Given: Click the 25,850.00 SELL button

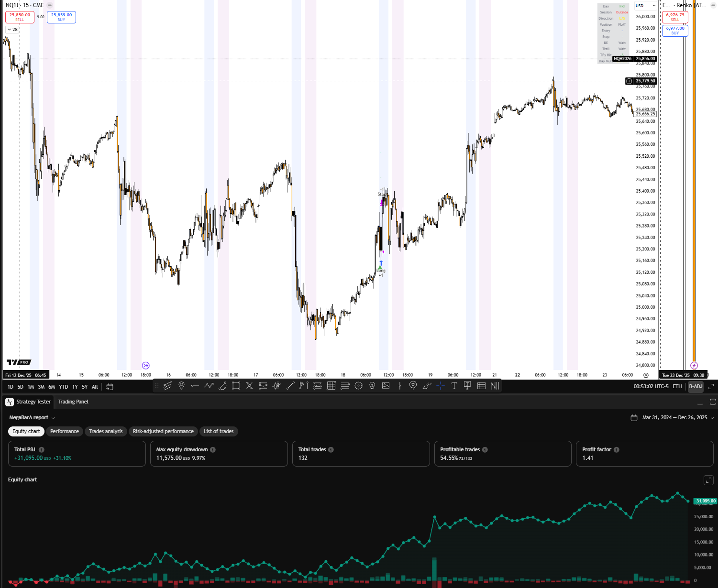Looking at the screenshot, I should point(20,17).
